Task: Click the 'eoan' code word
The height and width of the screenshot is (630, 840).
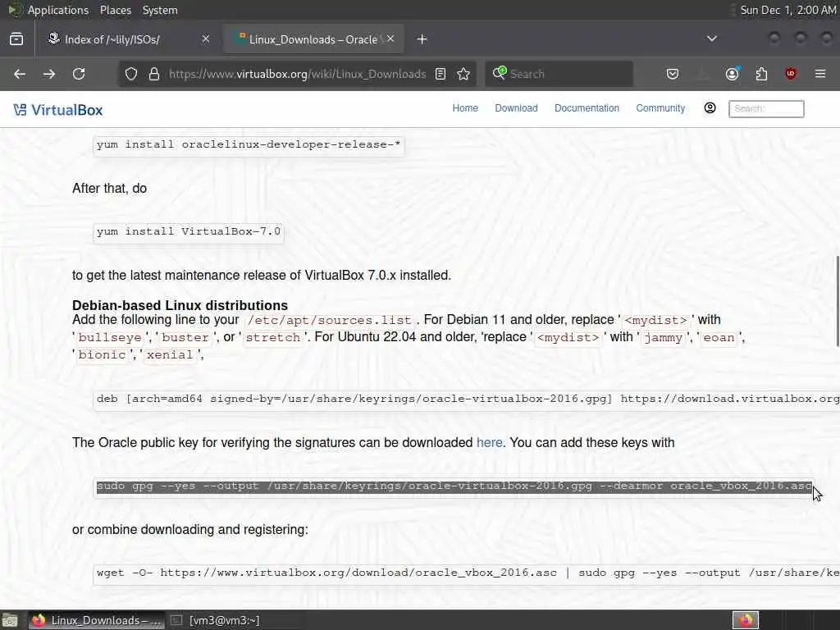Action: pos(719,337)
